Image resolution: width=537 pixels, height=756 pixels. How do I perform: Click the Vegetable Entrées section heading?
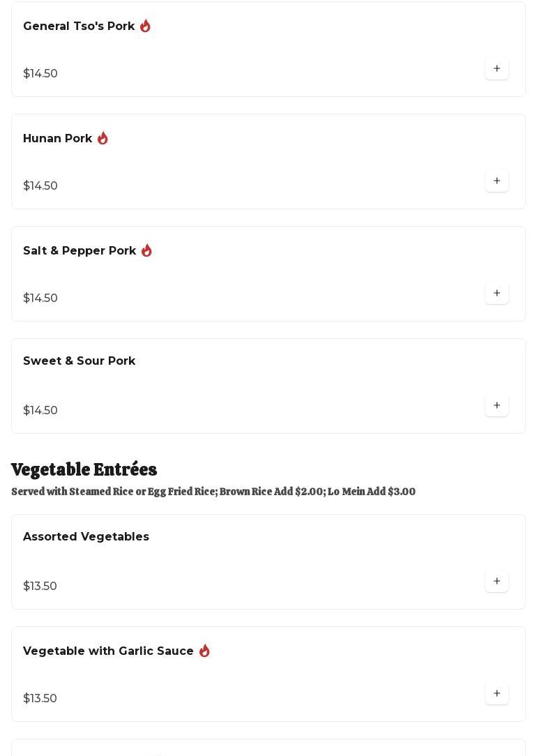click(x=84, y=469)
